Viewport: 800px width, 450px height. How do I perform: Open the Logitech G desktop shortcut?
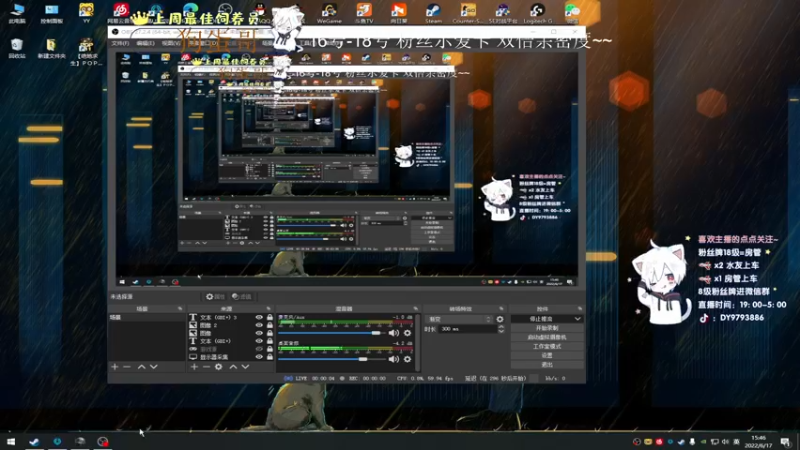(x=537, y=13)
